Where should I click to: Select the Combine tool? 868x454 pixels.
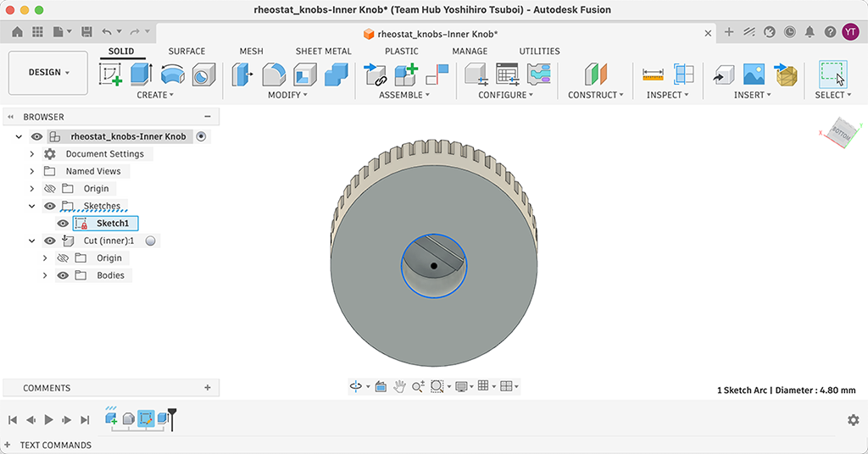click(x=337, y=74)
